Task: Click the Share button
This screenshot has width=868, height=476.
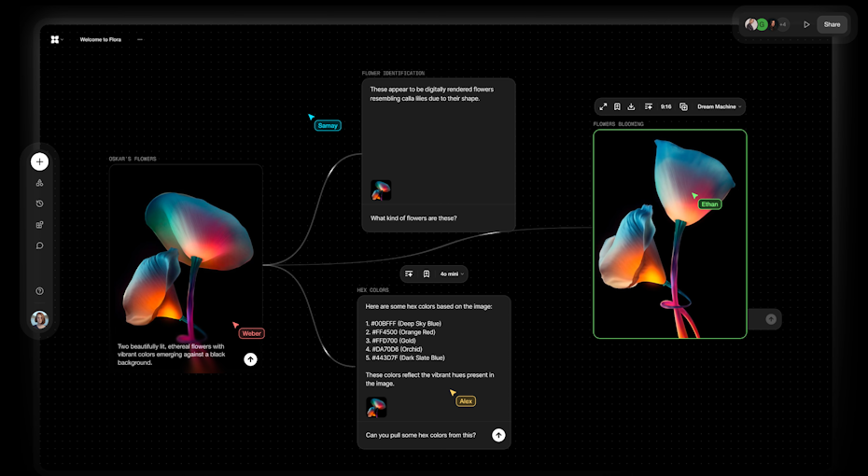Action: pos(832,24)
